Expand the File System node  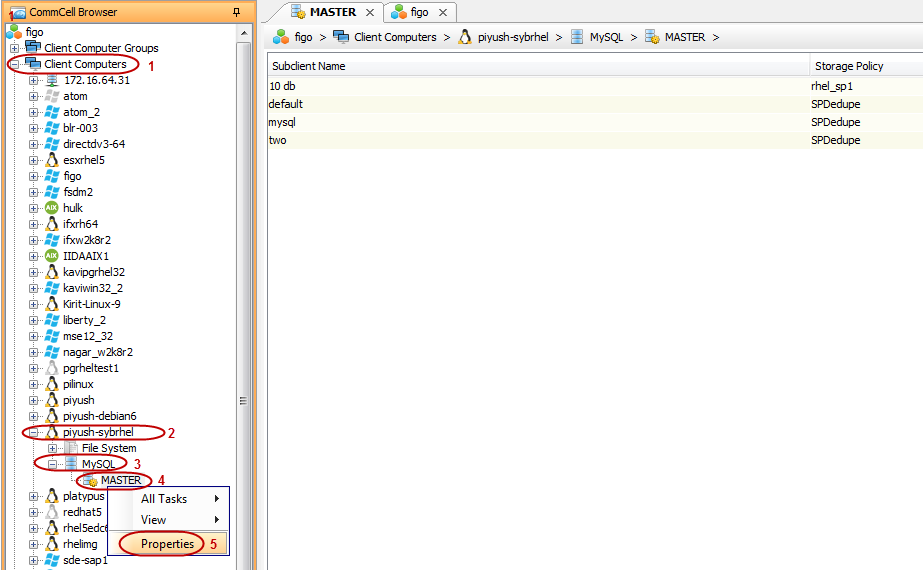52,448
